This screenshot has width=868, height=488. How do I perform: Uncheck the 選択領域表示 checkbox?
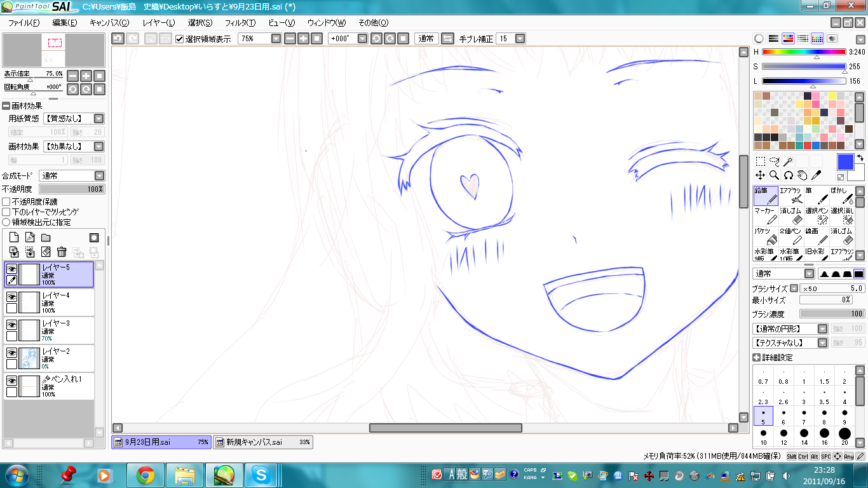pyautogui.click(x=180, y=39)
